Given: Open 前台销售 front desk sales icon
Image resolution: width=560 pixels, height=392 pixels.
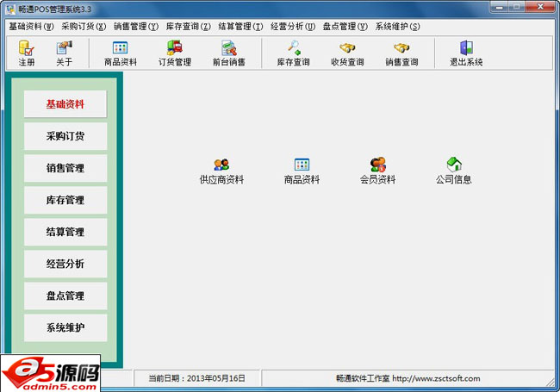Looking at the screenshot, I should [229, 53].
